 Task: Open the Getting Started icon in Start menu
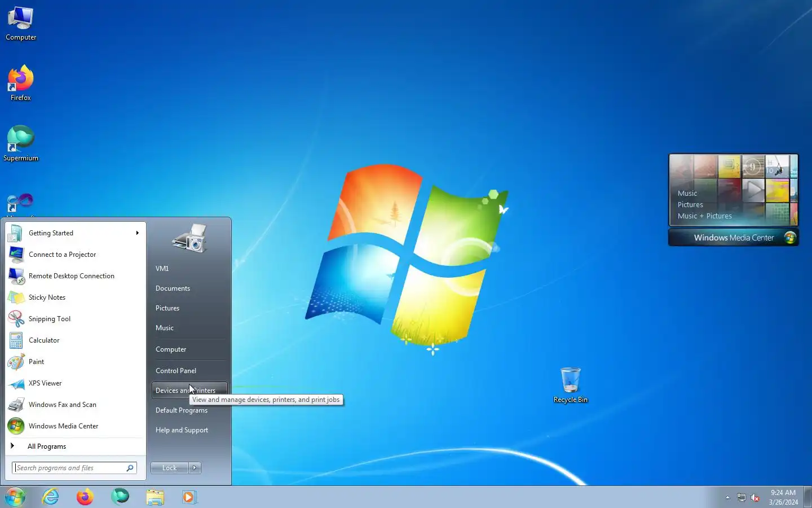tap(16, 233)
